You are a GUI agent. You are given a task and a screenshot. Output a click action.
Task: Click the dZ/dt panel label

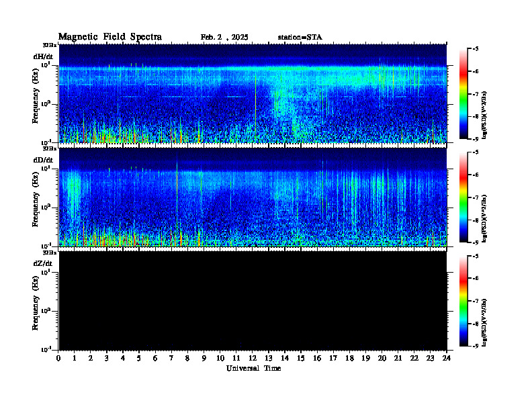click(x=43, y=263)
